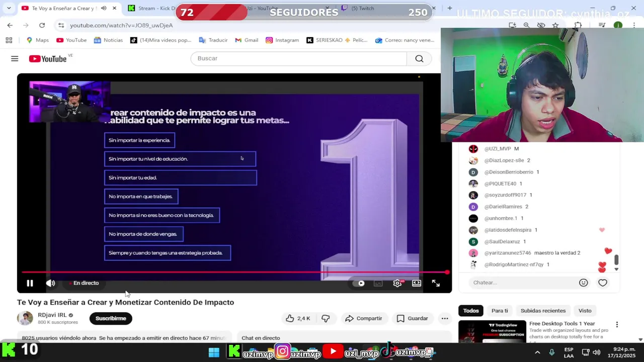
Task: Open a new browser tab
Action: 450,8
